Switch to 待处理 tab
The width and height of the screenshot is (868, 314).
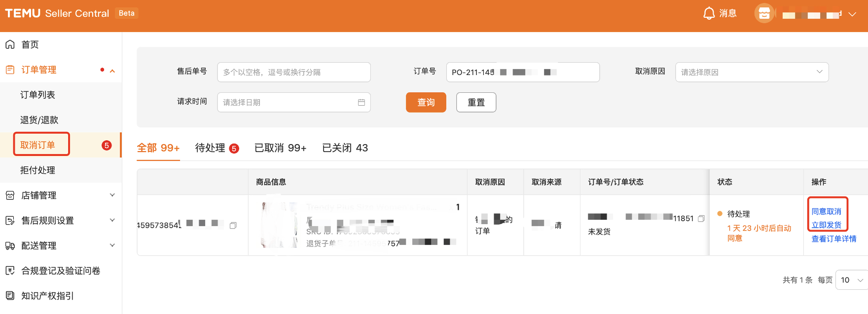coord(217,148)
